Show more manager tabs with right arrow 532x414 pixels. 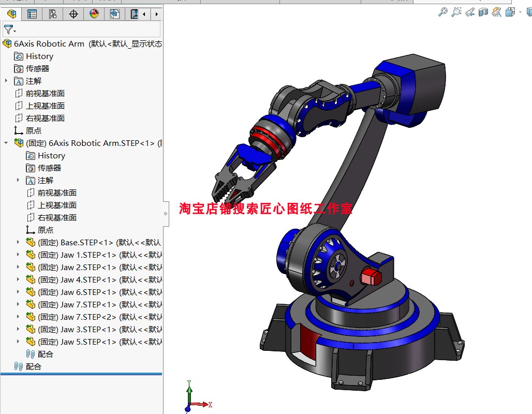tap(156, 14)
